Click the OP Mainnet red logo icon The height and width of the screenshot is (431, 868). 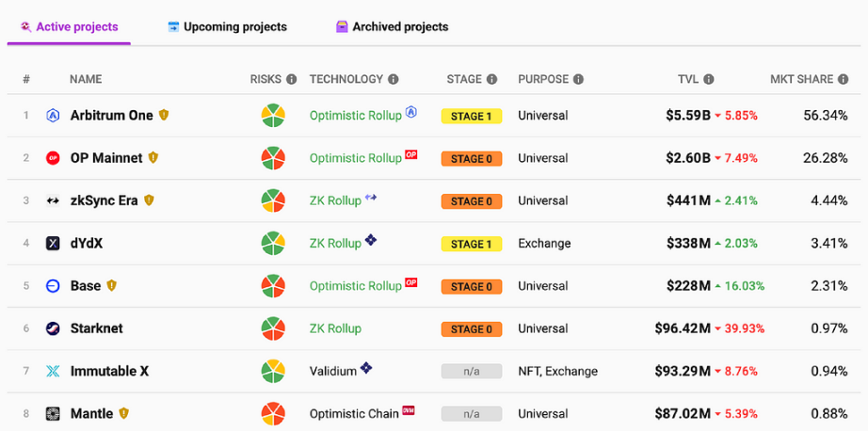pyautogui.click(x=53, y=158)
